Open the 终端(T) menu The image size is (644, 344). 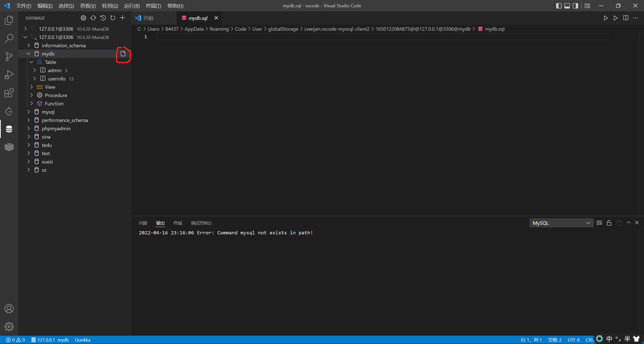click(153, 6)
